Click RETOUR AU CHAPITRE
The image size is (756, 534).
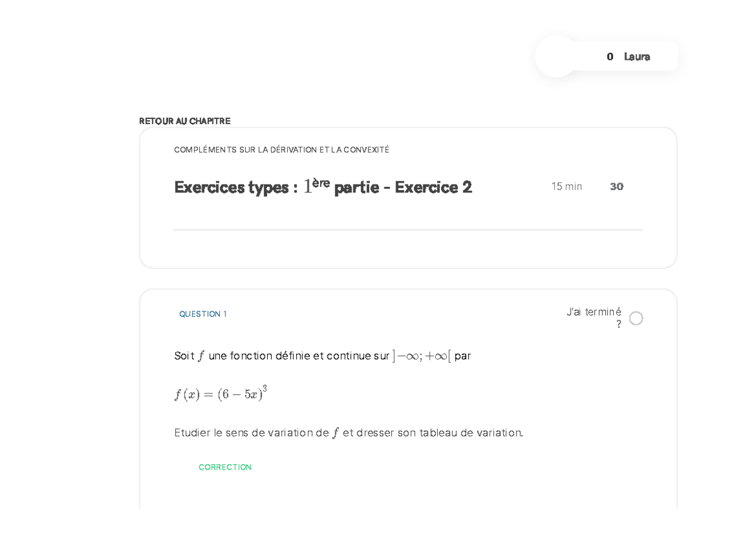tap(185, 120)
